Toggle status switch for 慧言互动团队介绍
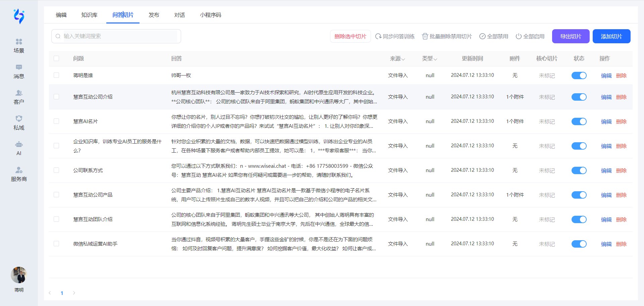The width and height of the screenshot is (644, 306). point(579,219)
